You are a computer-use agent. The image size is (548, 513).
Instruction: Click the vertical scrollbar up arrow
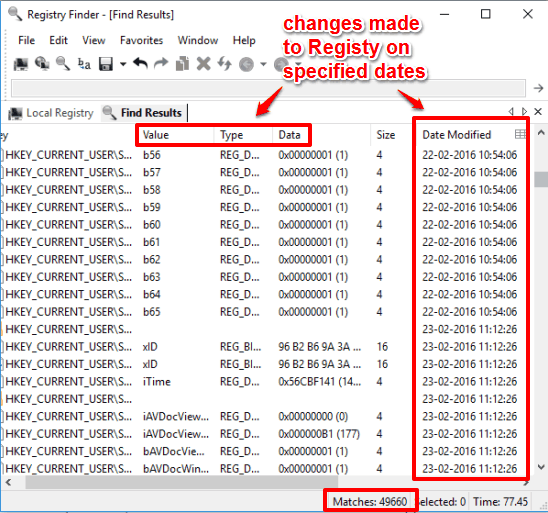(x=541, y=132)
